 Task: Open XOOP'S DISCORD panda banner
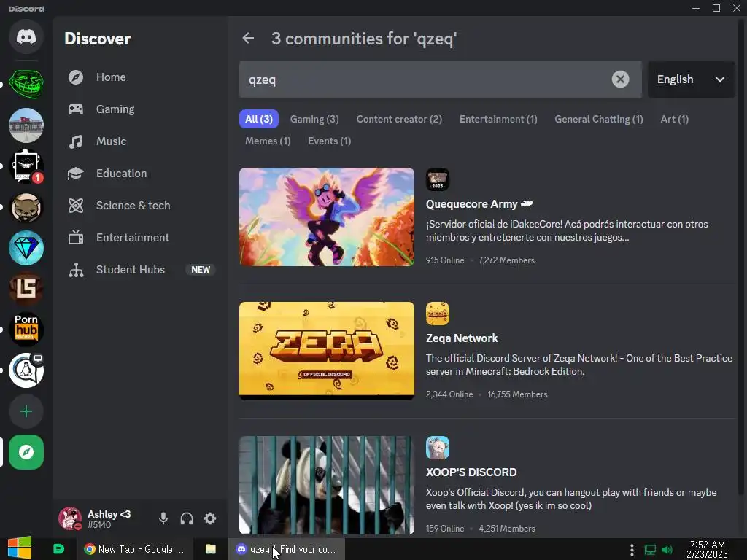click(x=327, y=485)
